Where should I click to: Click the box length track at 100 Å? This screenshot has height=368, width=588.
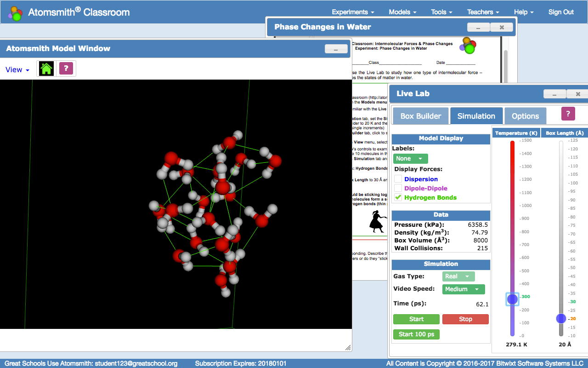pos(561,183)
